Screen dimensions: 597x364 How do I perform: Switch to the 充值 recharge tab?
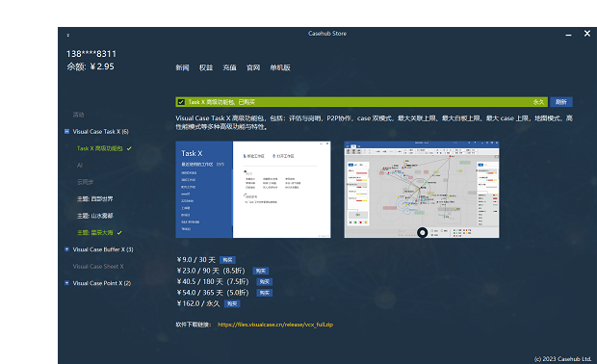(229, 67)
